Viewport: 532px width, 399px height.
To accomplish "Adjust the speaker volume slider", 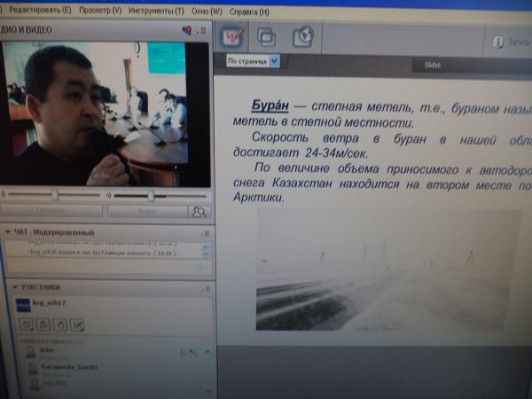I will 55,194.
